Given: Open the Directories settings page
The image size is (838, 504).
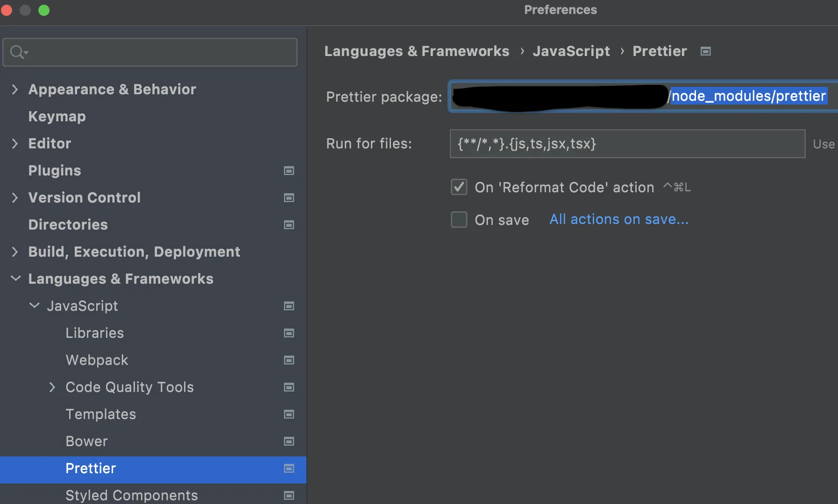Looking at the screenshot, I should pos(68,225).
